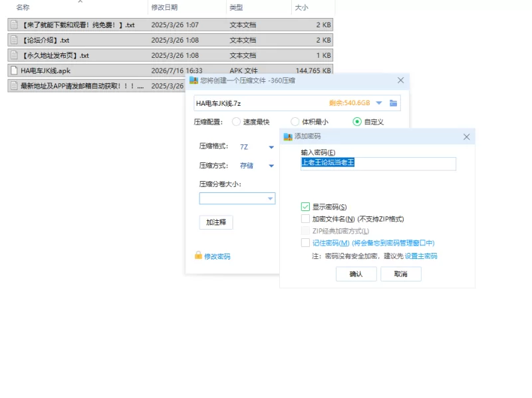
Task: Click the 剩余:540.6GB free space text
Action: coord(350,103)
